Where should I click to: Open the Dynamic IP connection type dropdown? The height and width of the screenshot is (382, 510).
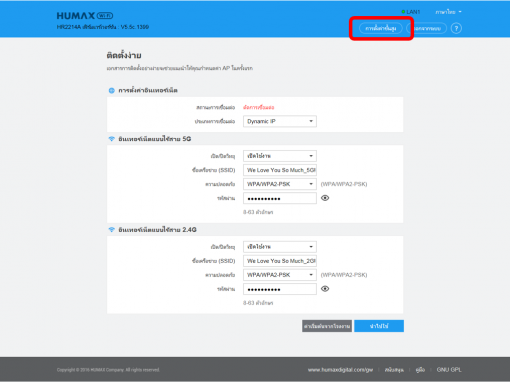(x=280, y=121)
